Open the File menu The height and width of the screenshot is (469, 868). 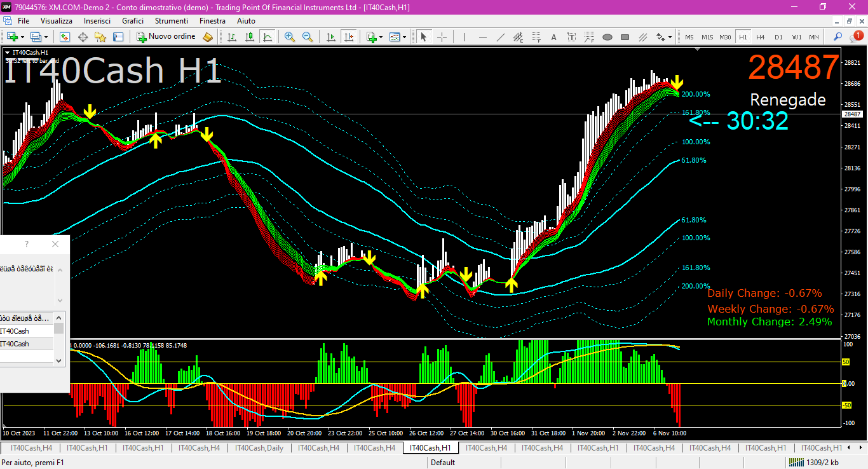pos(24,21)
